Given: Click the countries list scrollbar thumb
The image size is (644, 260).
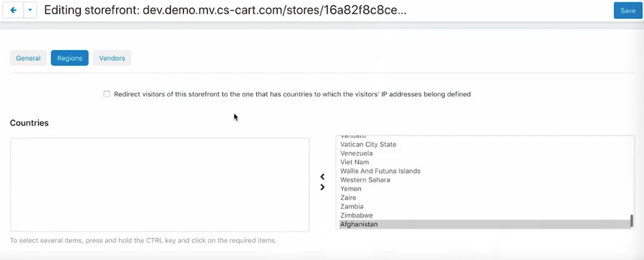Looking at the screenshot, I should tap(632, 220).
